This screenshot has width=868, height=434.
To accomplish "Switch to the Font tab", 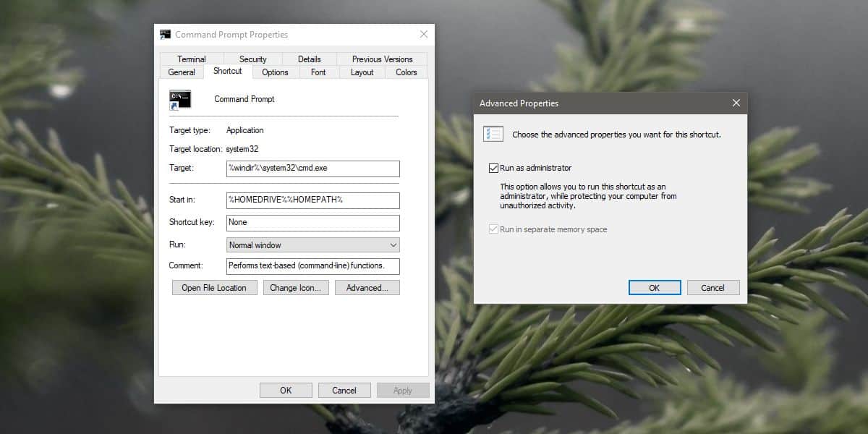I will coord(318,72).
